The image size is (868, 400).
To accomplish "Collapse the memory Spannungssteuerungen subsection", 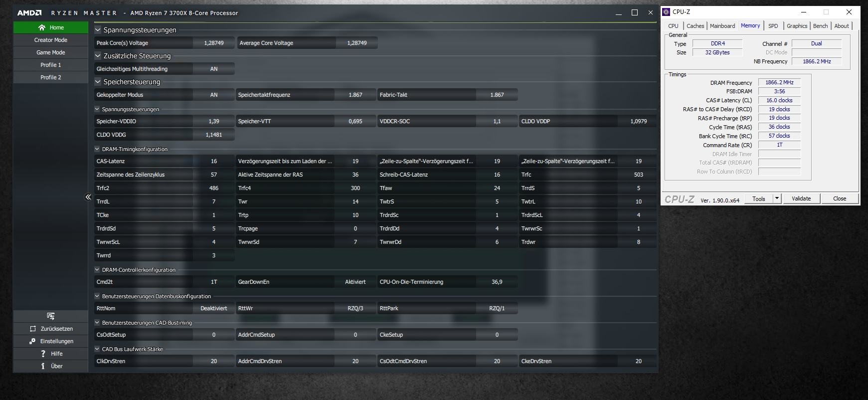I will click(97, 109).
